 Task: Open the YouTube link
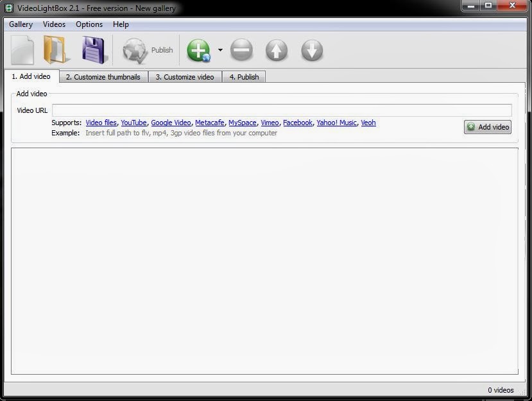click(133, 123)
